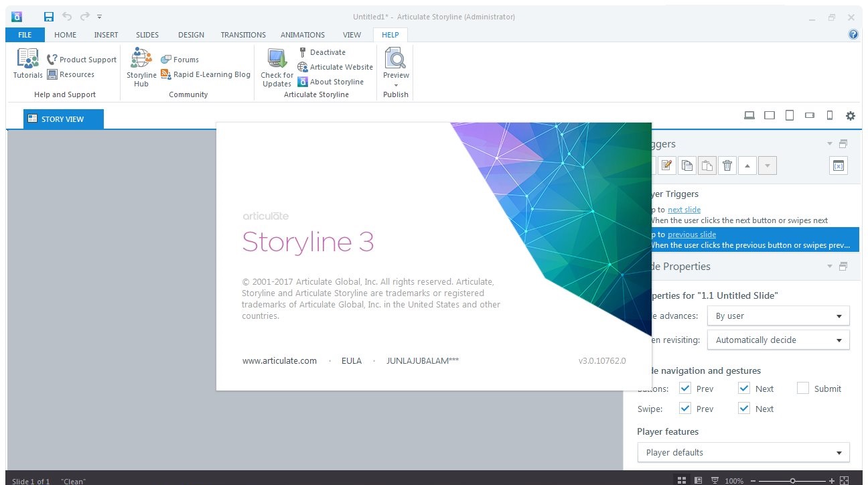Open the EULA link on splash
This screenshot has width=868, height=485.
point(351,360)
